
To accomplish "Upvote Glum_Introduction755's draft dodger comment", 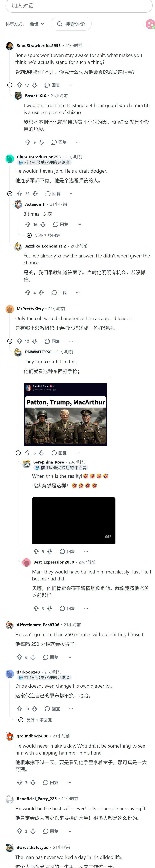I will pos(20,194).
